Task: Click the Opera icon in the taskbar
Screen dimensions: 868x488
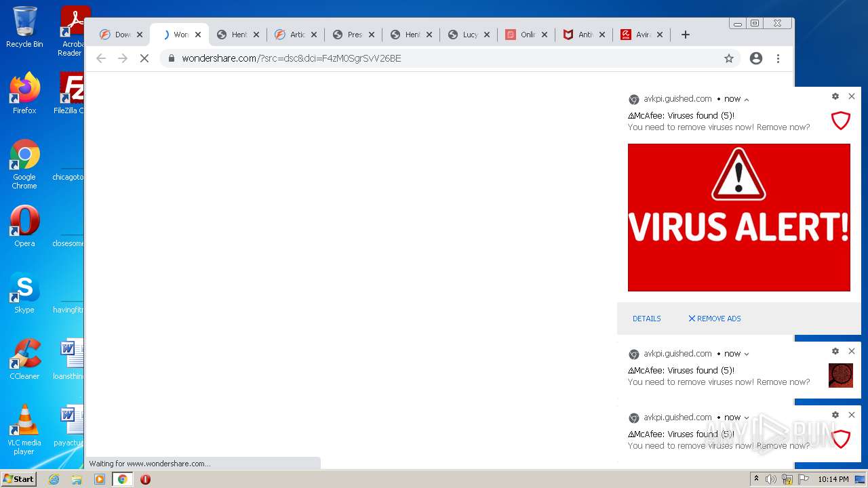Action: point(145,479)
